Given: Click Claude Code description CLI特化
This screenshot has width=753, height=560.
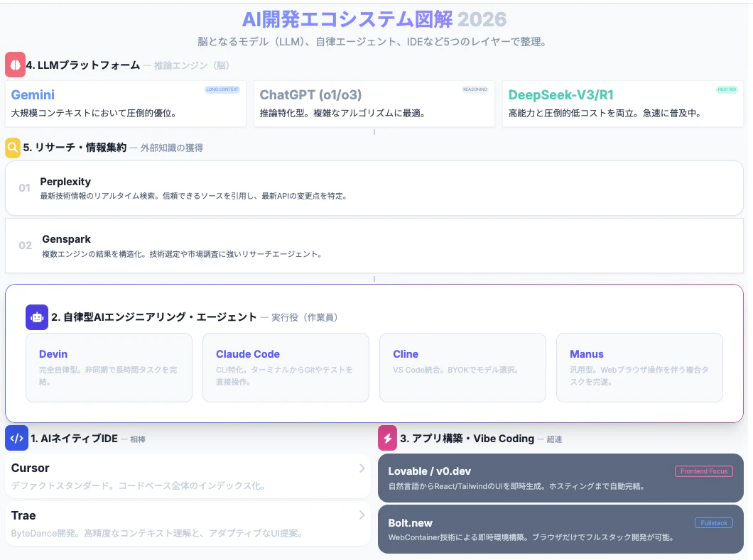Looking at the screenshot, I should (284, 375).
